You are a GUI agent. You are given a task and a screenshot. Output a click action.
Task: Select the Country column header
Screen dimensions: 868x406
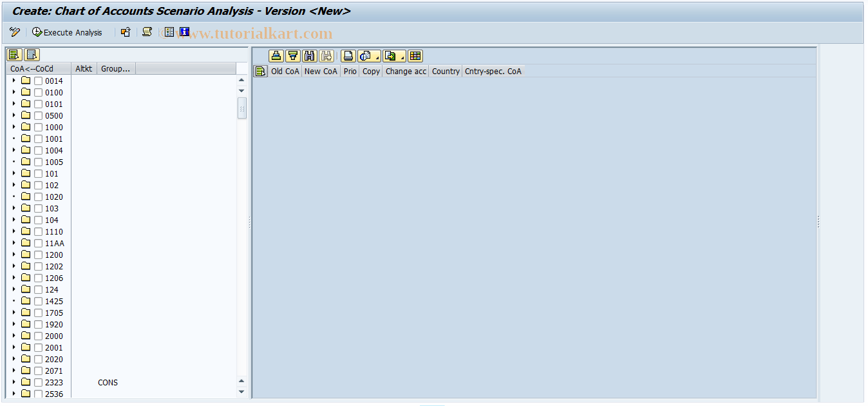pyautogui.click(x=446, y=72)
